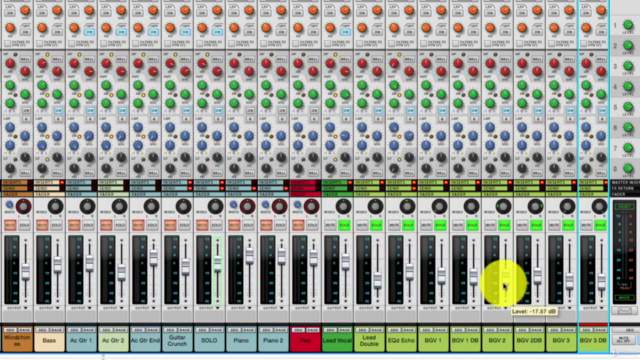Adjust the Lead Vocal channel pan knob

tap(343, 207)
